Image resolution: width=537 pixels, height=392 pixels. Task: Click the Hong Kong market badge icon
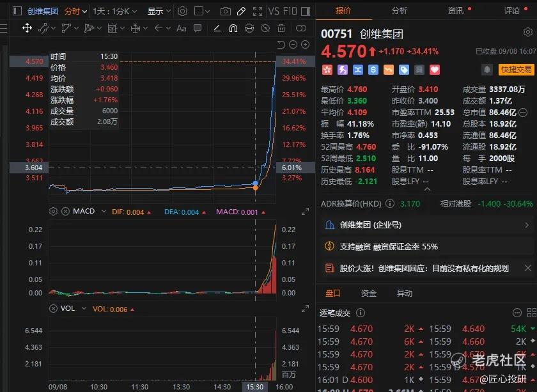pyautogui.click(x=327, y=70)
